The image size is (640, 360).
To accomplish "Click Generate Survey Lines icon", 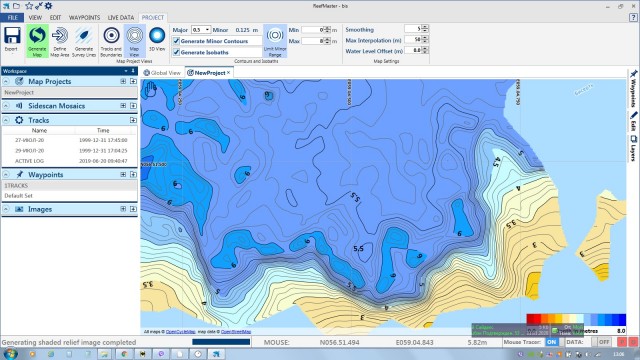I will tap(84, 36).
